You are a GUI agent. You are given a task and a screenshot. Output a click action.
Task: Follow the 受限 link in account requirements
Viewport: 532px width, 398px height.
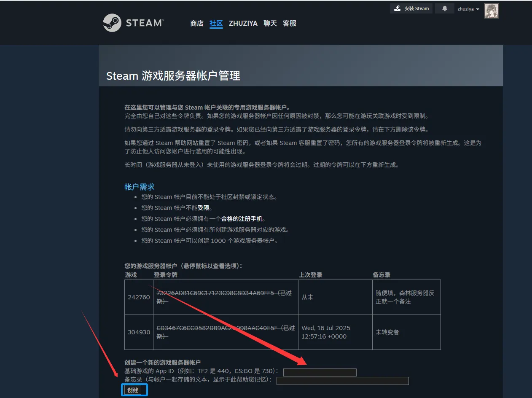coord(203,208)
